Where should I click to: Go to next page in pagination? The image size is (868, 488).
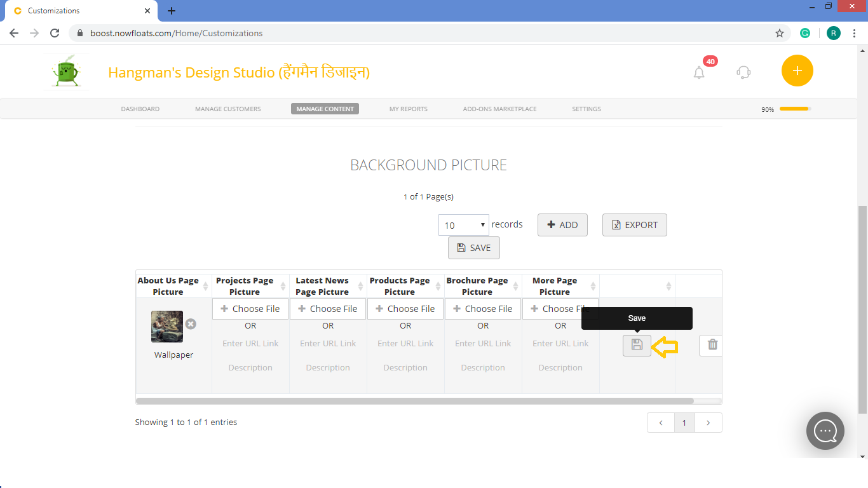click(x=709, y=423)
